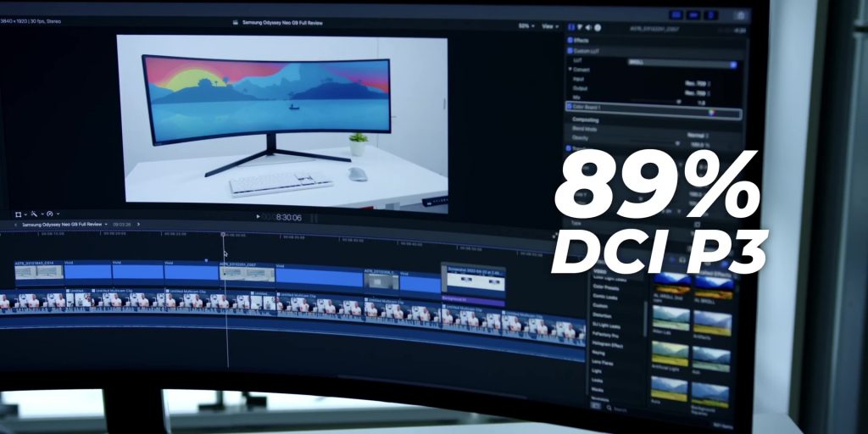Click the Mix value field 1.0
The height and width of the screenshot is (434, 868).
point(701,103)
